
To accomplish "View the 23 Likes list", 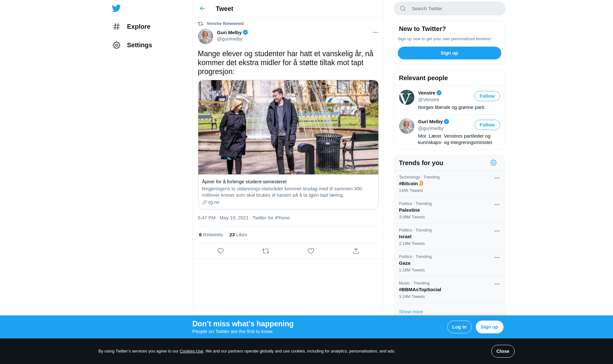I will tap(238, 235).
